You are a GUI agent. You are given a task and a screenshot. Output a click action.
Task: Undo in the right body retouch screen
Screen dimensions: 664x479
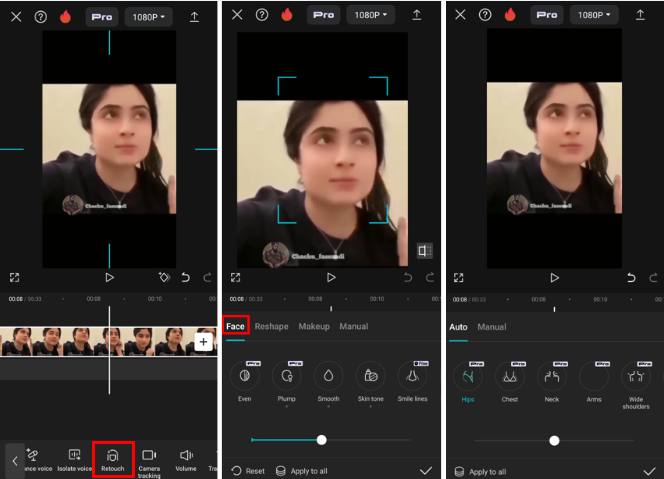[x=631, y=277]
